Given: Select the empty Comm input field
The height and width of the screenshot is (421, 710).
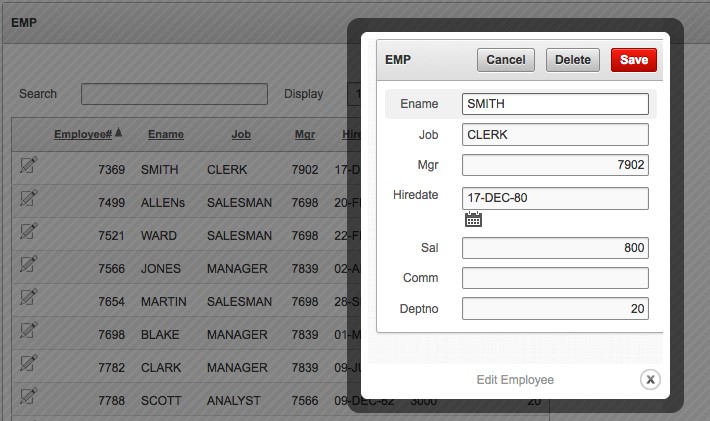Looking at the screenshot, I should 555,278.
